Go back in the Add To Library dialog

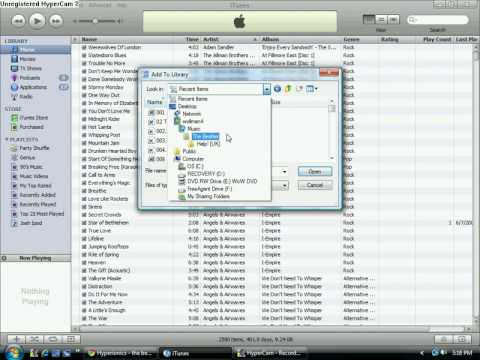(x=277, y=89)
